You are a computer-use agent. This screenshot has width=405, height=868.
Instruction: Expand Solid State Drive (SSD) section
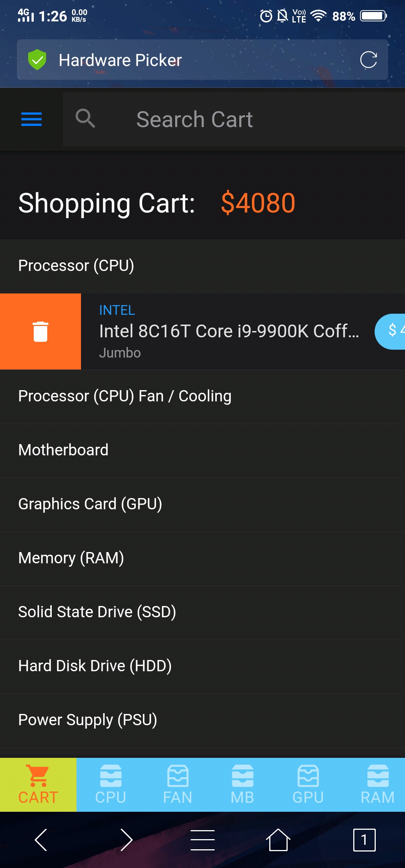pos(202,612)
